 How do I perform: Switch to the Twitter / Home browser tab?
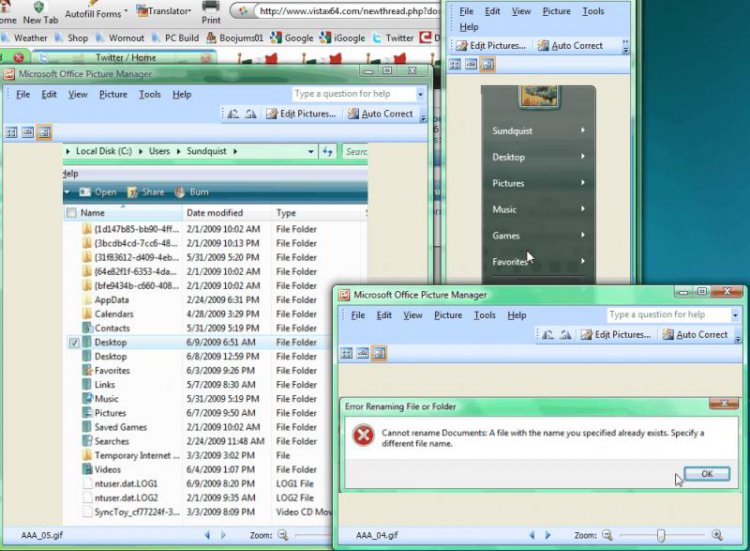(x=126, y=57)
